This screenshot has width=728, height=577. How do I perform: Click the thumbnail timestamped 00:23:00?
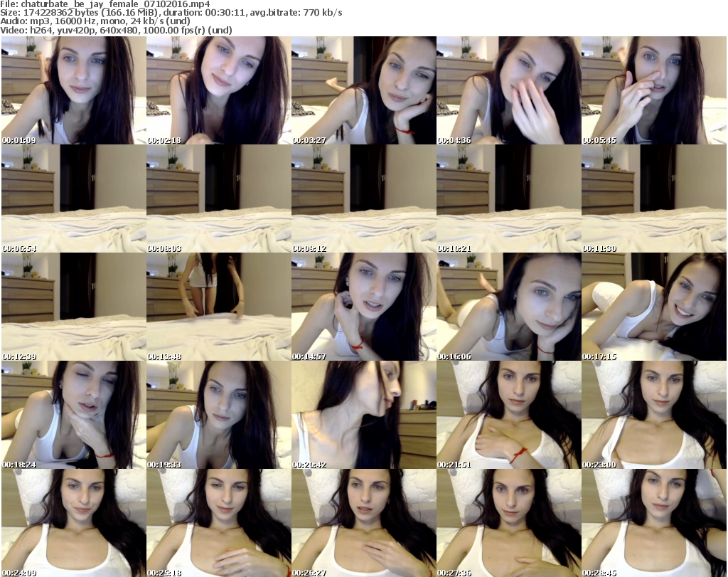pyautogui.click(x=654, y=415)
